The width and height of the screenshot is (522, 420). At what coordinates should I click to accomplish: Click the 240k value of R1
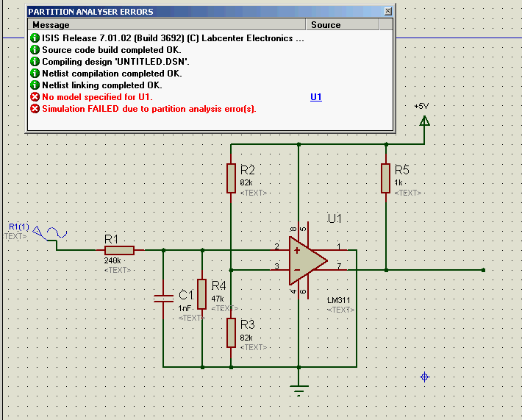click(112, 260)
